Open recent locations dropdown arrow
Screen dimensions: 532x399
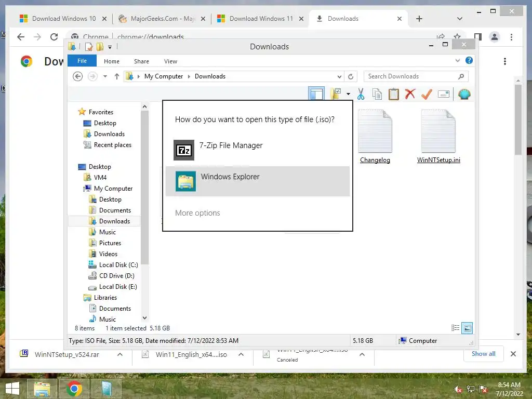pyautogui.click(x=105, y=76)
